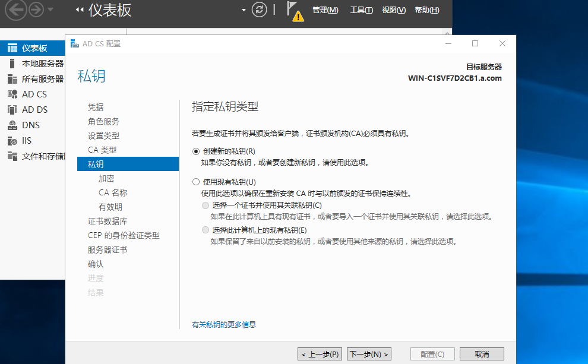This screenshot has height=364, width=588.
Task: Go to 设置类型 step in the wizard
Action: pos(103,136)
